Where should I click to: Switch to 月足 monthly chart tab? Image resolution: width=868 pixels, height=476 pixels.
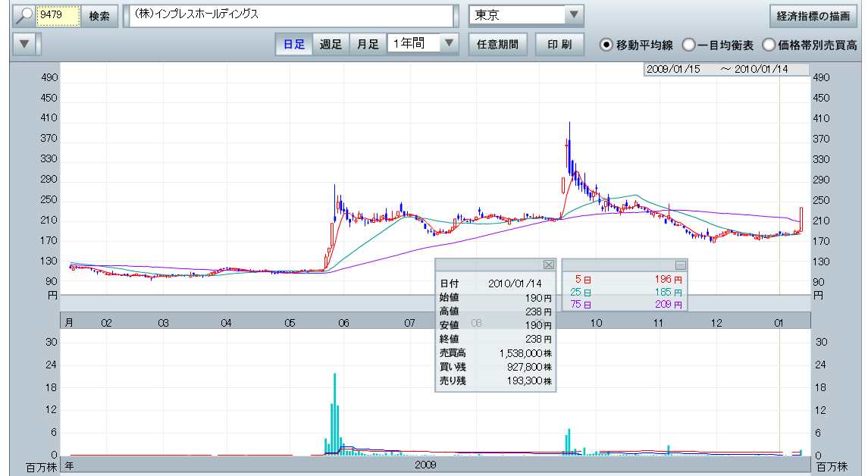click(x=368, y=44)
